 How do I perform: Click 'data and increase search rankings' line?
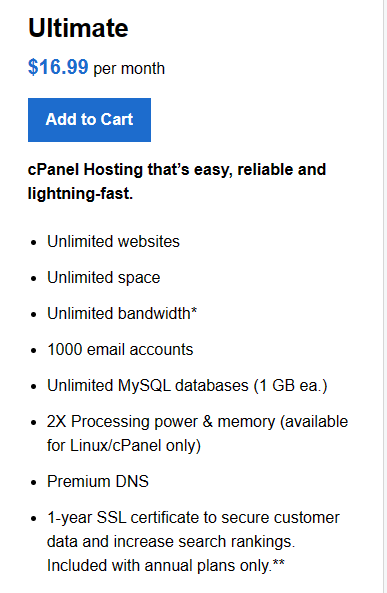pyautogui.click(x=171, y=542)
